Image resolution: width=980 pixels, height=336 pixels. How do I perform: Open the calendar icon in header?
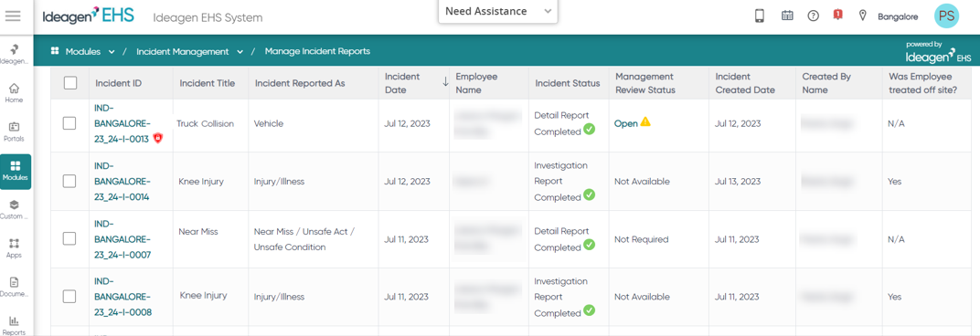[787, 16]
